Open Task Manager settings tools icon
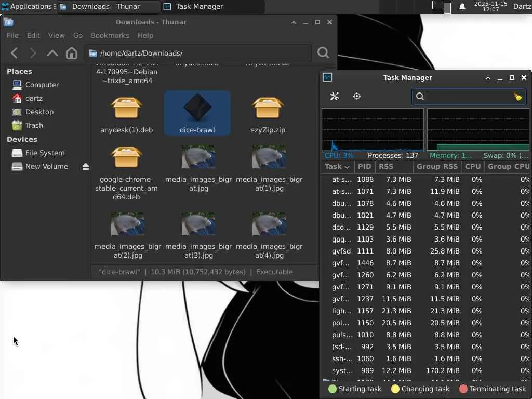 (x=335, y=96)
